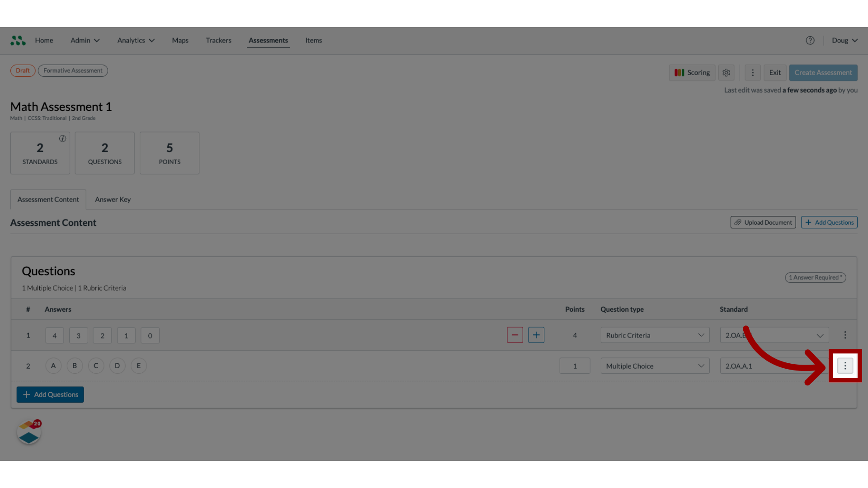Click the minus button for question 1 points
Viewport: 868px width, 488px height.
[515, 335]
